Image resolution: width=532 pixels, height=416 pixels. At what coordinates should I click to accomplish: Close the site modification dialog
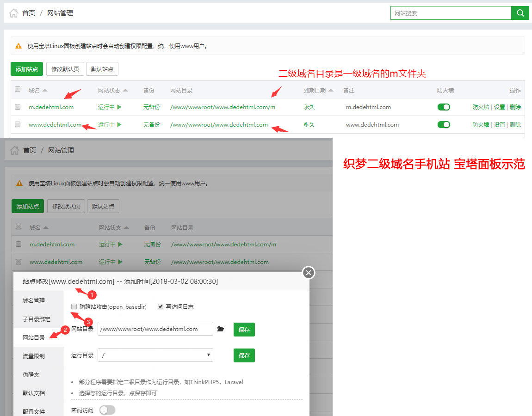tap(309, 273)
